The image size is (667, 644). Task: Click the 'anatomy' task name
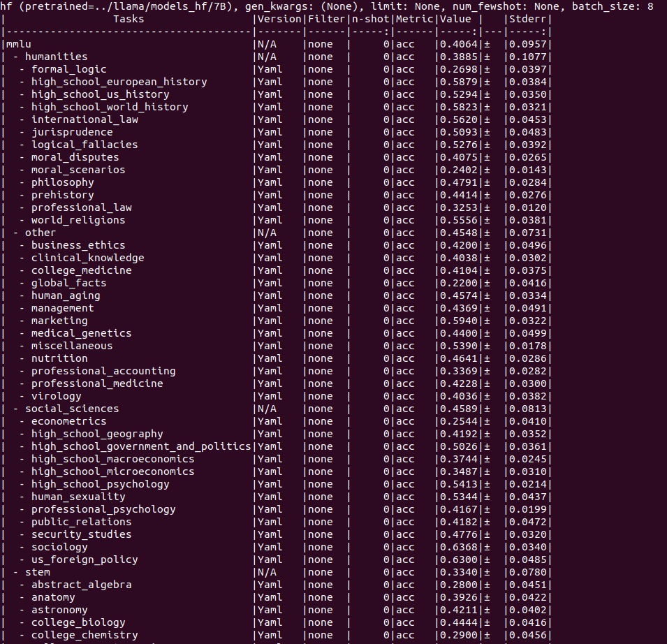pos(53,597)
